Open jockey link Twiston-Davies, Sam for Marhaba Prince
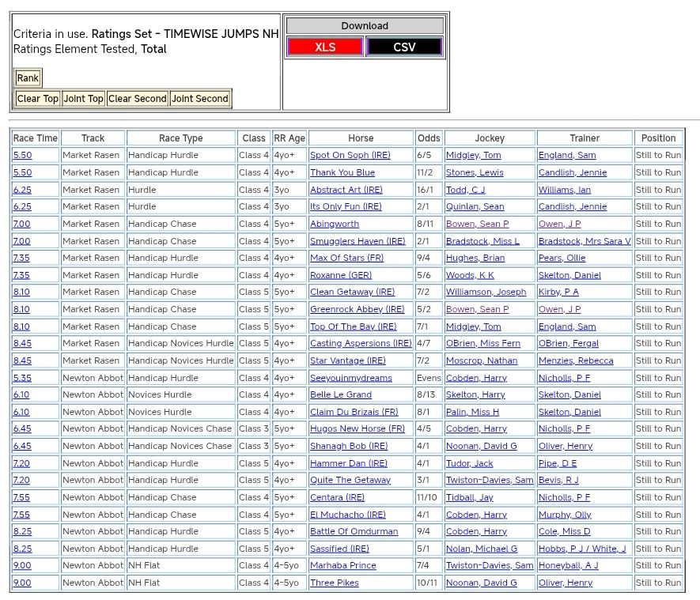Viewport: 700px width, 600px height. (x=489, y=566)
